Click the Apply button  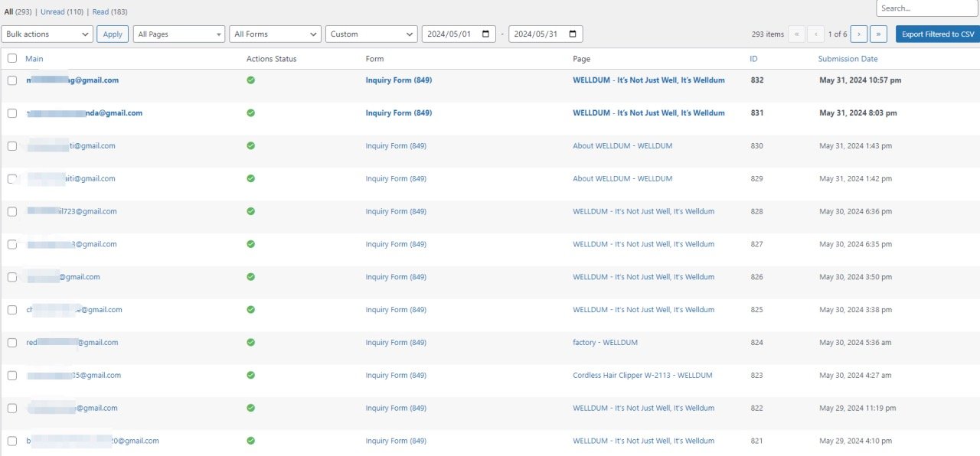click(x=113, y=34)
